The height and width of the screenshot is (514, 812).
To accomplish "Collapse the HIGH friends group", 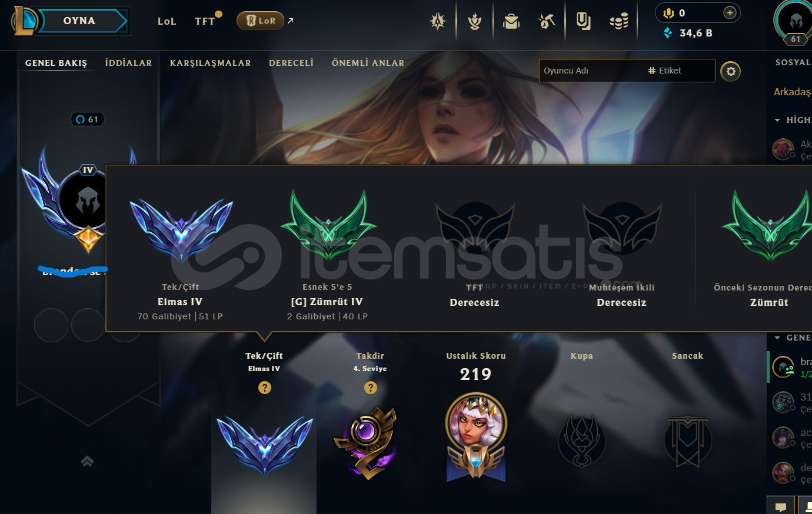I will (x=777, y=120).
